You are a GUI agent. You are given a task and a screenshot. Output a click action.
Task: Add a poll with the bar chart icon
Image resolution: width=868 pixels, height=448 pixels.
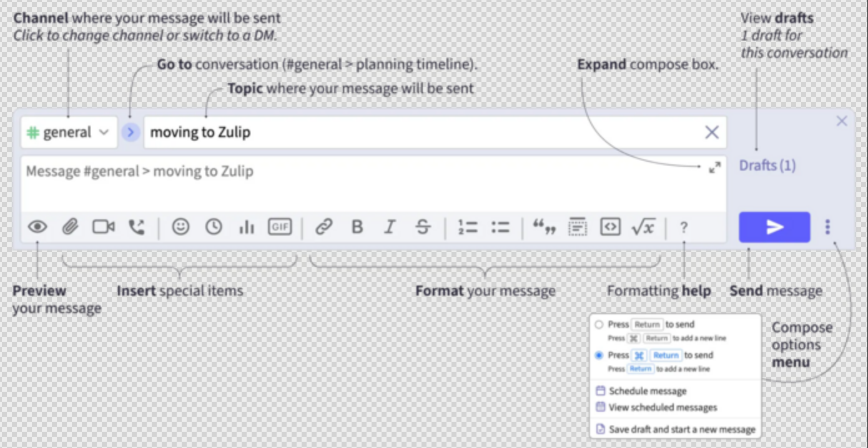[247, 227]
